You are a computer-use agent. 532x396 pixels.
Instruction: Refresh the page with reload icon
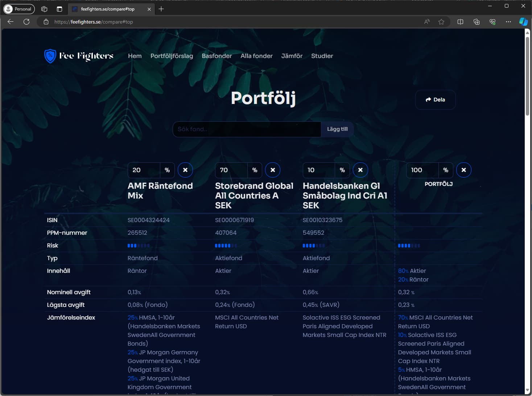(x=26, y=22)
